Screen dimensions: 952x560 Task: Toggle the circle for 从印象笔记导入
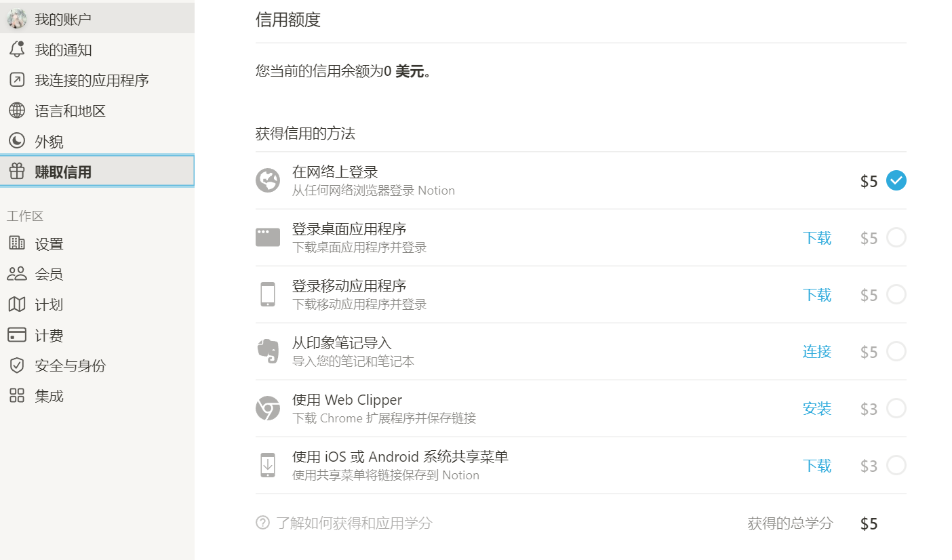tap(896, 351)
